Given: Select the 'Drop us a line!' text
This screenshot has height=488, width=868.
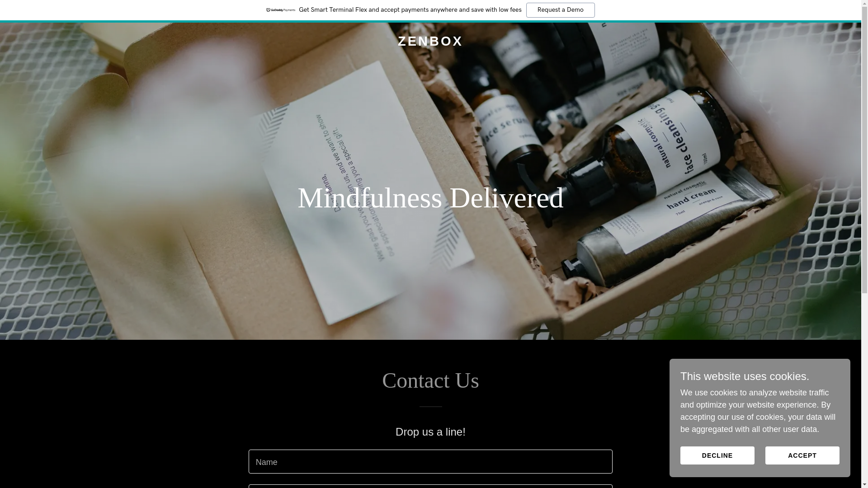Looking at the screenshot, I should click(x=430, y=432).
